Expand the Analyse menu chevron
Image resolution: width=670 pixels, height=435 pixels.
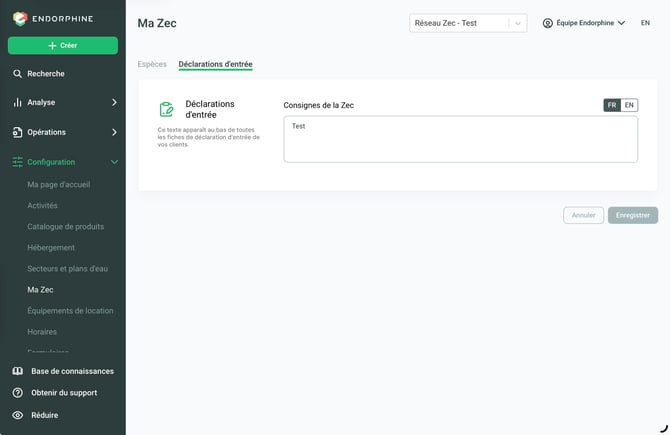click(114, 102)
